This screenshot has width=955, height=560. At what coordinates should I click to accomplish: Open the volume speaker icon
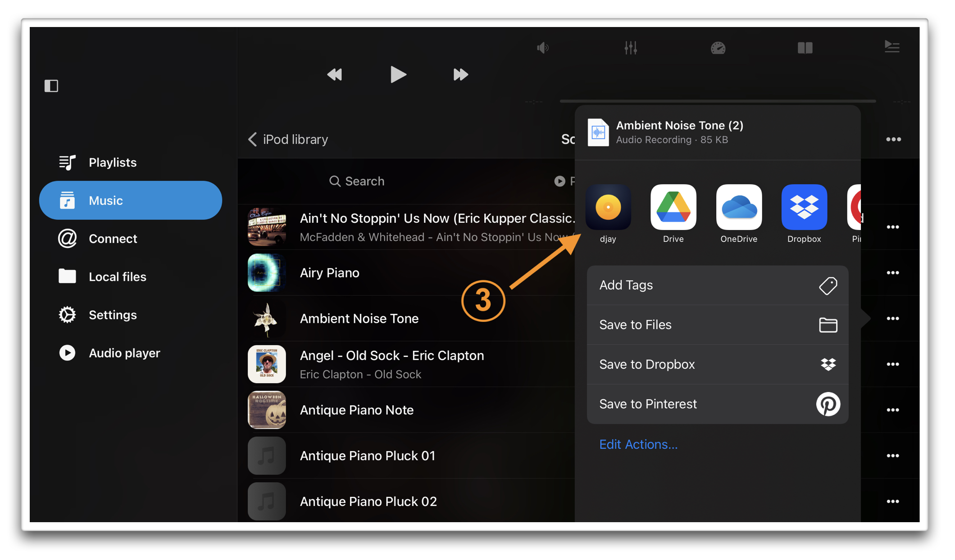[x=543, y=48]
